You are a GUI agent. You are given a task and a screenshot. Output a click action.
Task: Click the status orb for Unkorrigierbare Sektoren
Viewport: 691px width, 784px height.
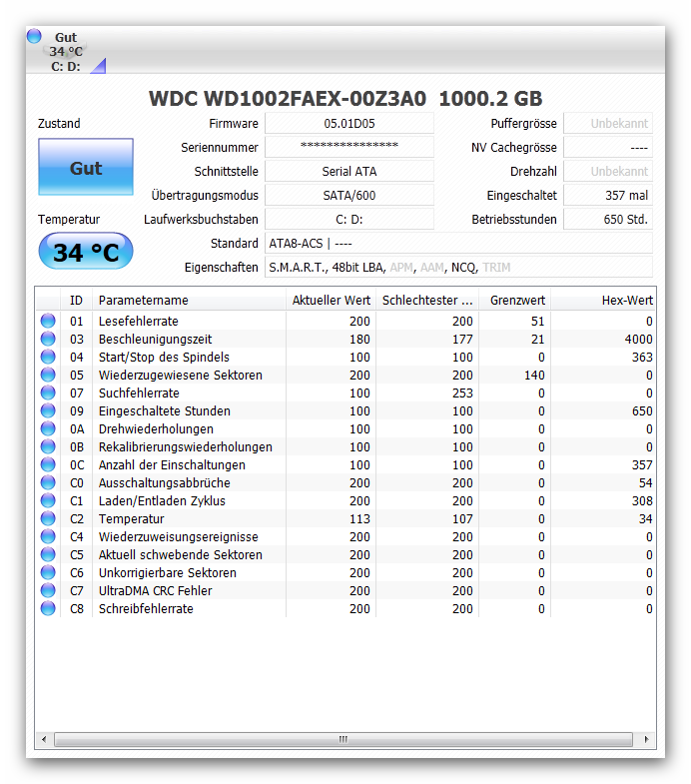pyautogui.click(x=48, y=572)
